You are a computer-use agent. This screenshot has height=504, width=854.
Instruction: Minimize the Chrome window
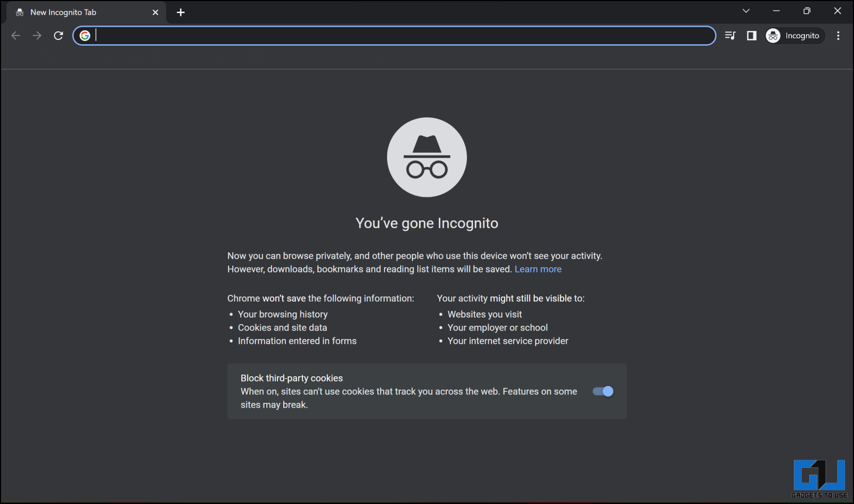click(776, 11)
